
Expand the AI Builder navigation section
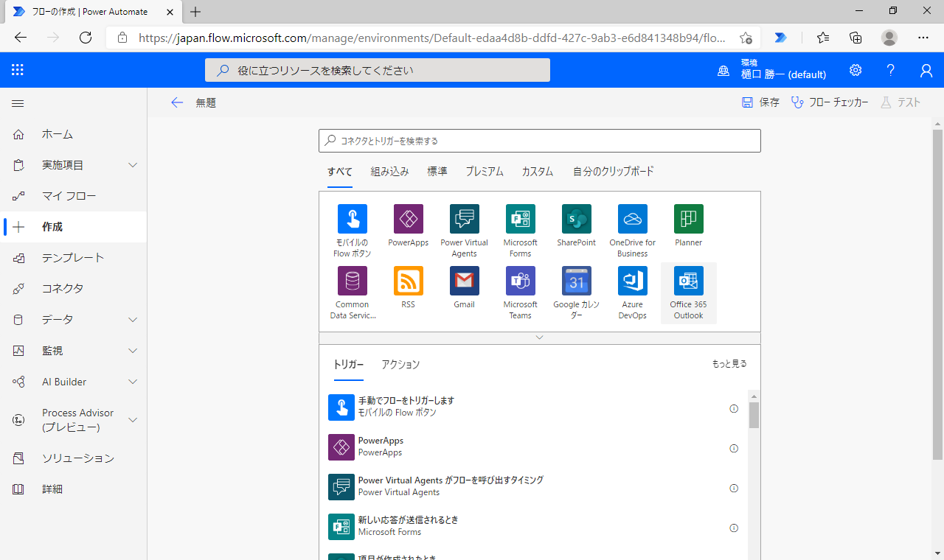(x=133, y=382)
